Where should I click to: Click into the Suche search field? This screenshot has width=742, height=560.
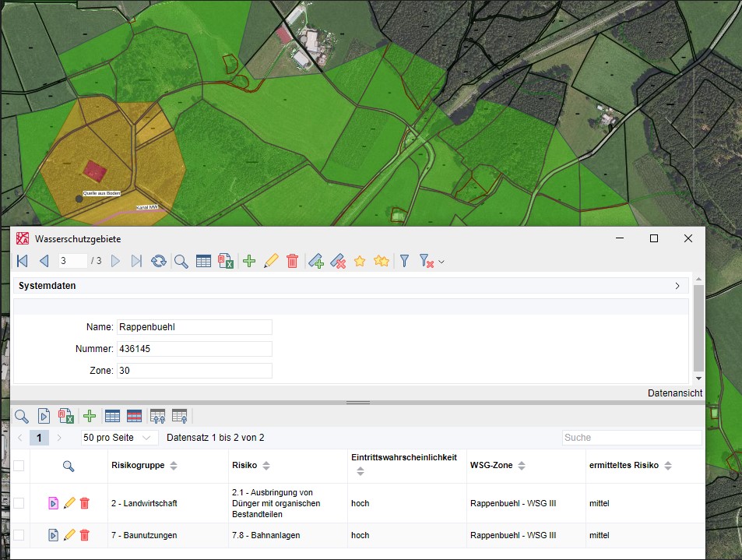[x=631, y=438]
